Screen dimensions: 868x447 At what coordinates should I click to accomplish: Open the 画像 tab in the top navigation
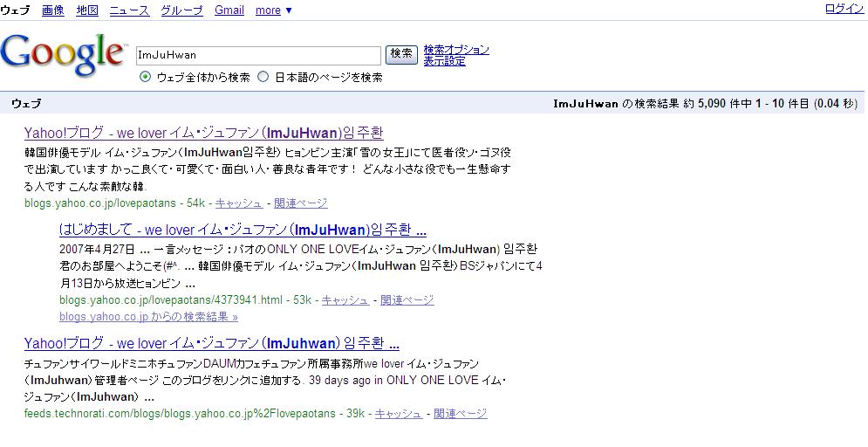[53, 10]
